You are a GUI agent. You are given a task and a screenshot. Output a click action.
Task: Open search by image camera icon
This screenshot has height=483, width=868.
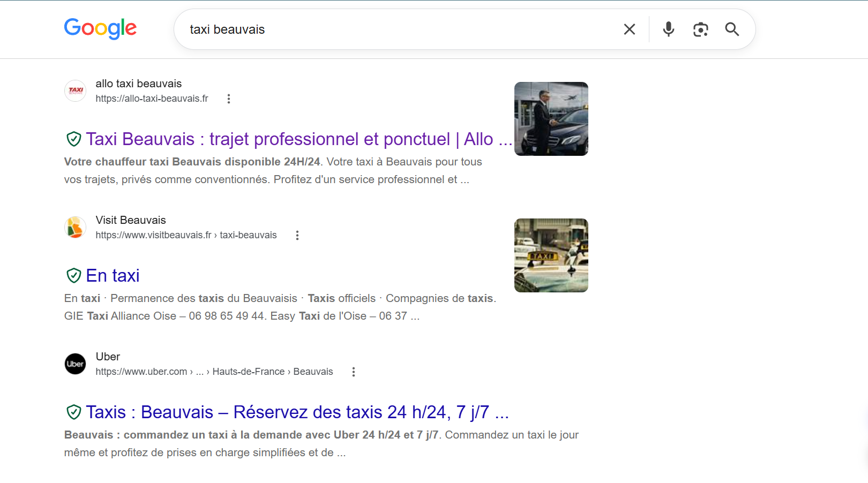700,29
